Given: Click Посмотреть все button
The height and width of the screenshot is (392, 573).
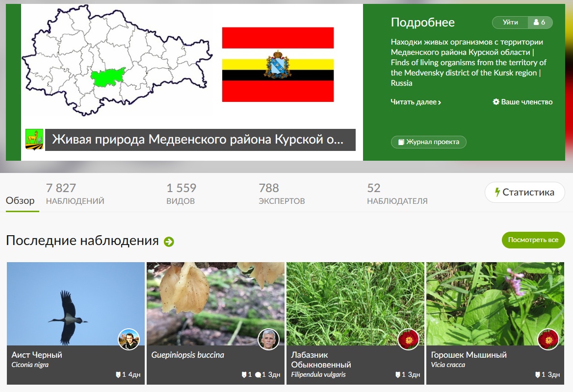Looking at the screenshot, I should tap(533, 240).
